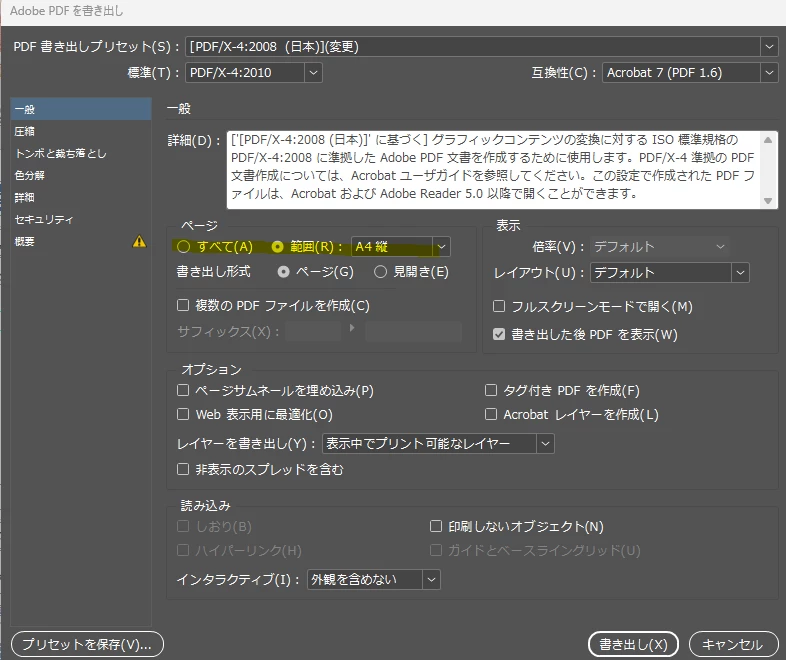Switch to 圧縮 settings
Image resolution: width=786 pixels, height=660 pixels.
pyautogui.click(x=81, y=131)
